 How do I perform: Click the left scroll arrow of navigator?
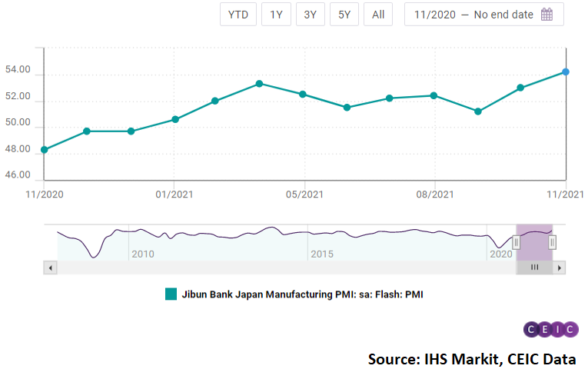tap(50, 268)
